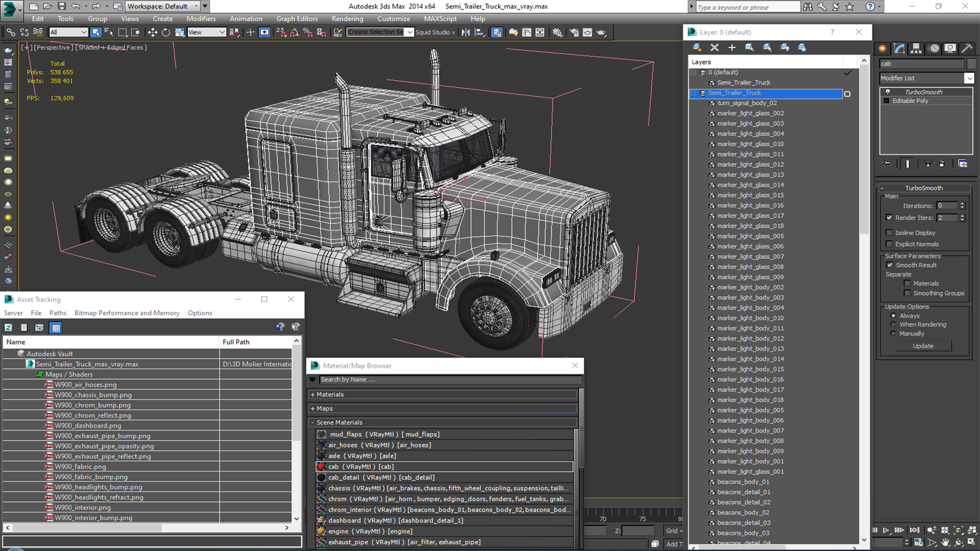
Task: Open Create Selection Set dropdown
Action: pos(409,32)
